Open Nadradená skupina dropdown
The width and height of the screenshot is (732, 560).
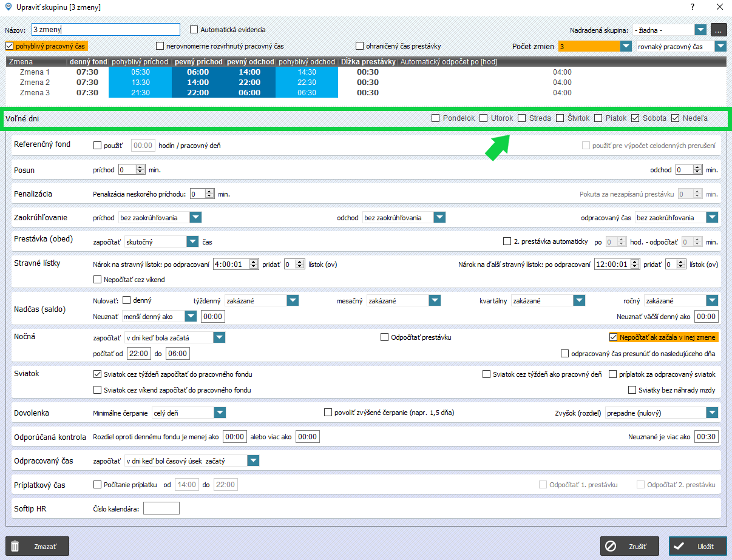coord(700,29)
